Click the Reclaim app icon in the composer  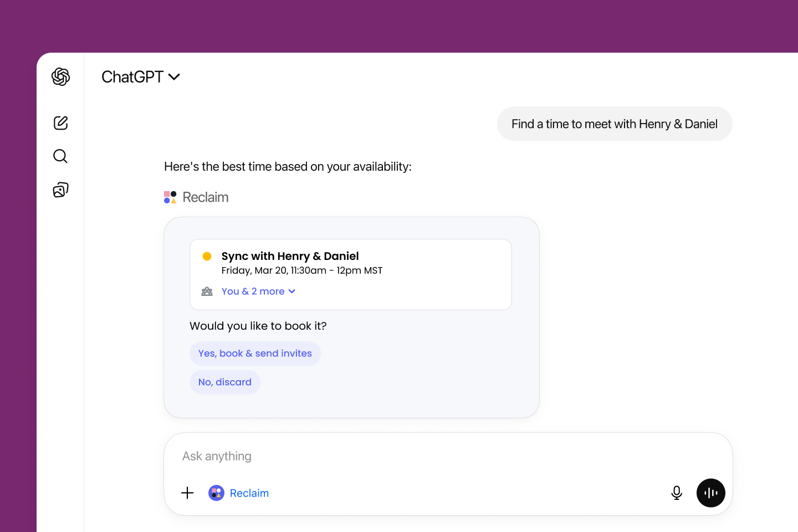pos(216,493)
